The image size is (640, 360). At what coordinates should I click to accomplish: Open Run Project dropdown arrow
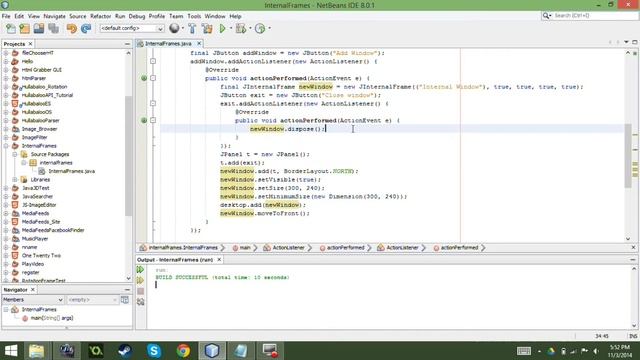coord(231,29)
